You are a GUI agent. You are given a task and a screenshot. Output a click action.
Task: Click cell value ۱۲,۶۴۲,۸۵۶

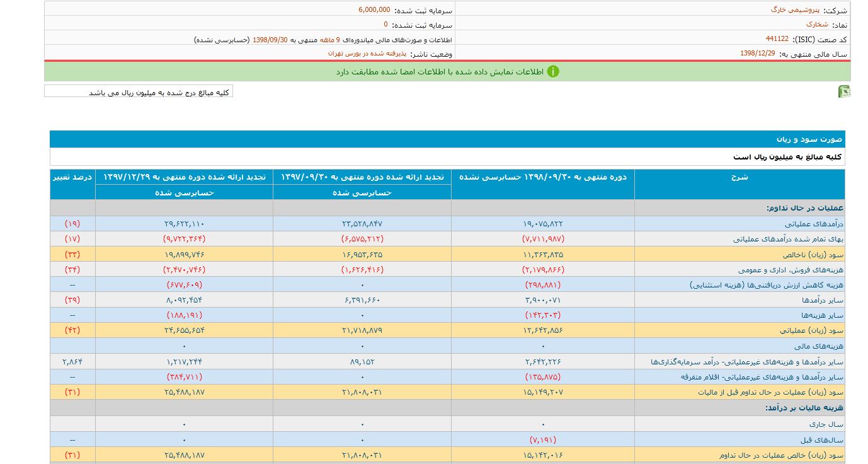543,331
